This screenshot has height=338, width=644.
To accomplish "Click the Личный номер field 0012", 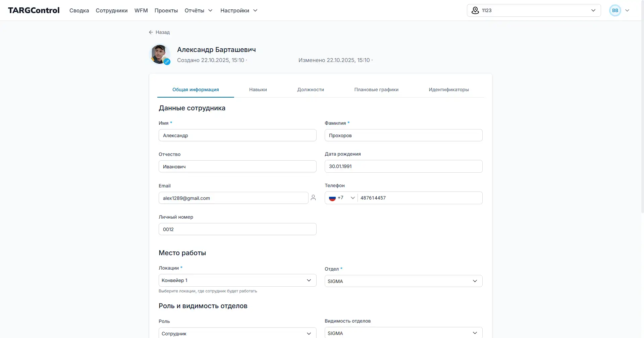I will pyautogui.click(x=237, y=229).
